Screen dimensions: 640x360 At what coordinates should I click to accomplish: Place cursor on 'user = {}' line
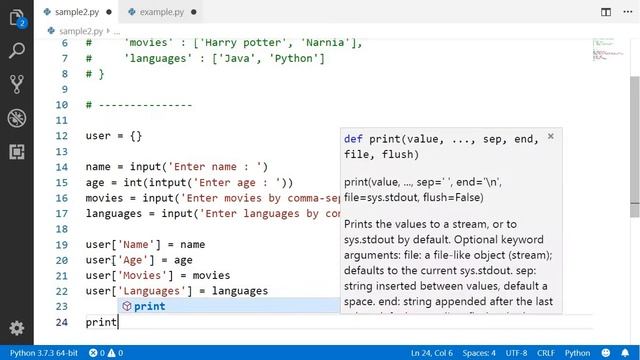(114, 136)
